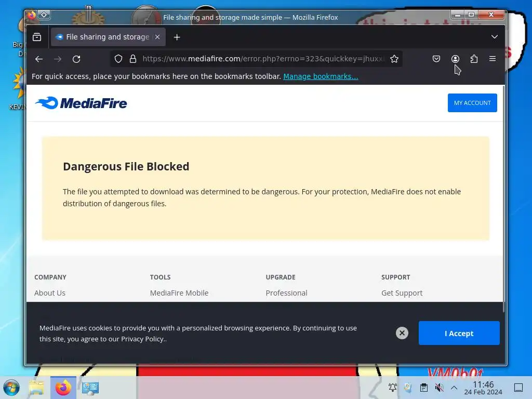Expand the list all tabs chevron
532x399 pixels.
coord(495,37)
